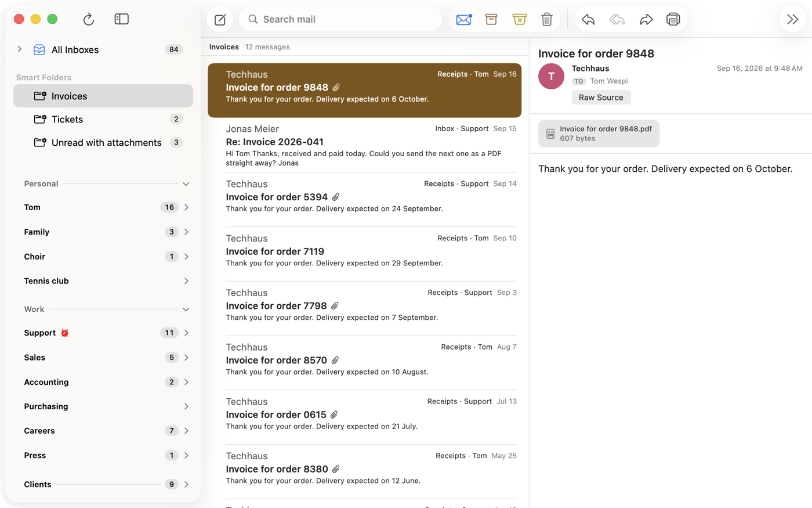The width and height of the screenshot is (812, 508).
Task: Archive the selected message
Action: 491,19
